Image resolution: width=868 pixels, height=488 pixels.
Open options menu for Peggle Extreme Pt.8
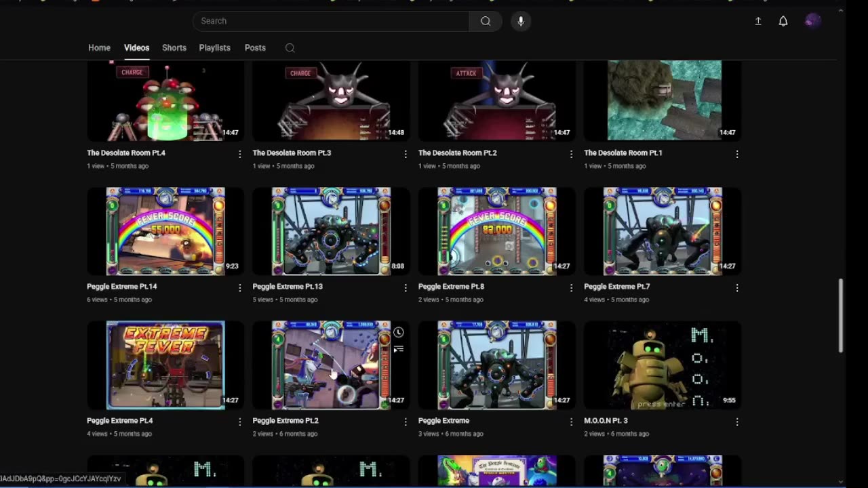[571, 288]
